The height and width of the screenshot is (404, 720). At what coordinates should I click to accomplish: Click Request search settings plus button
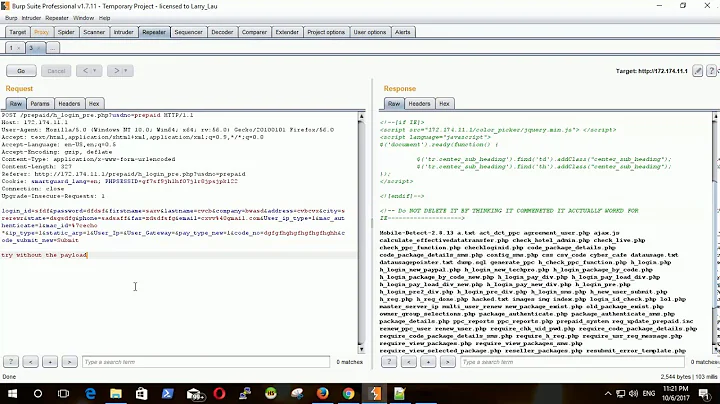[48, 361]
